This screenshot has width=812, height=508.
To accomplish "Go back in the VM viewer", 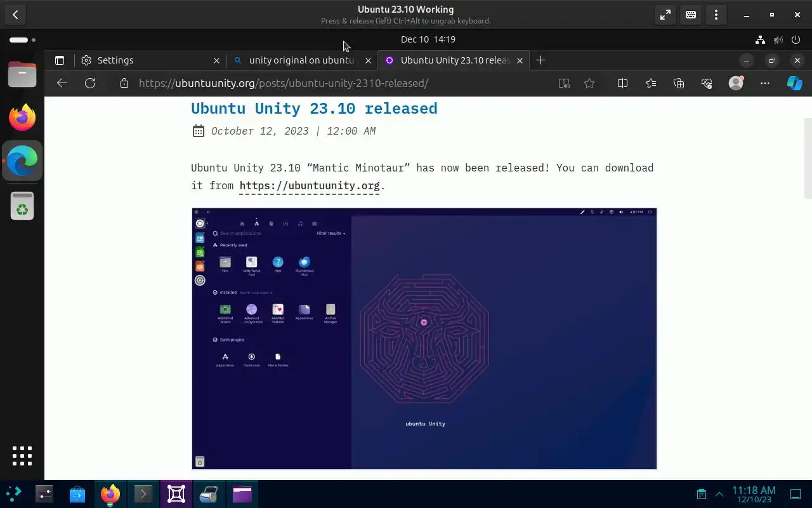I will point(15,15).
